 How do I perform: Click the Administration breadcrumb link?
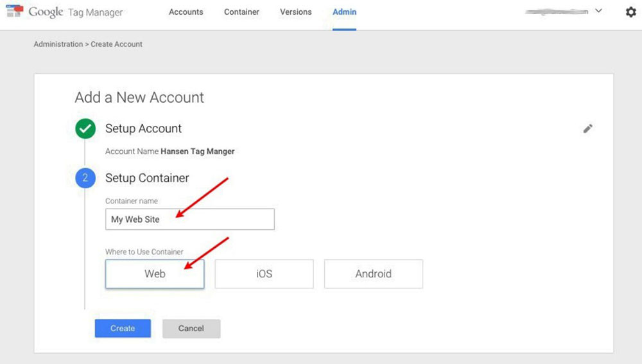point(58,44)
